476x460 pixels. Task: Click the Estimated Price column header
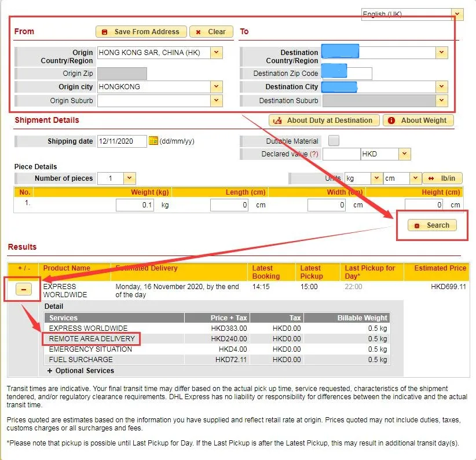(440, 268)
